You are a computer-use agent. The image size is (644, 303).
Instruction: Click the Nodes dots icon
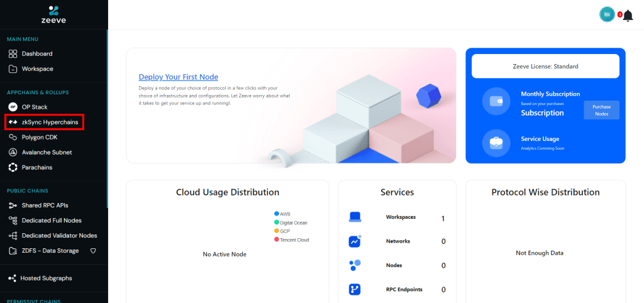(x=355, y=265)
